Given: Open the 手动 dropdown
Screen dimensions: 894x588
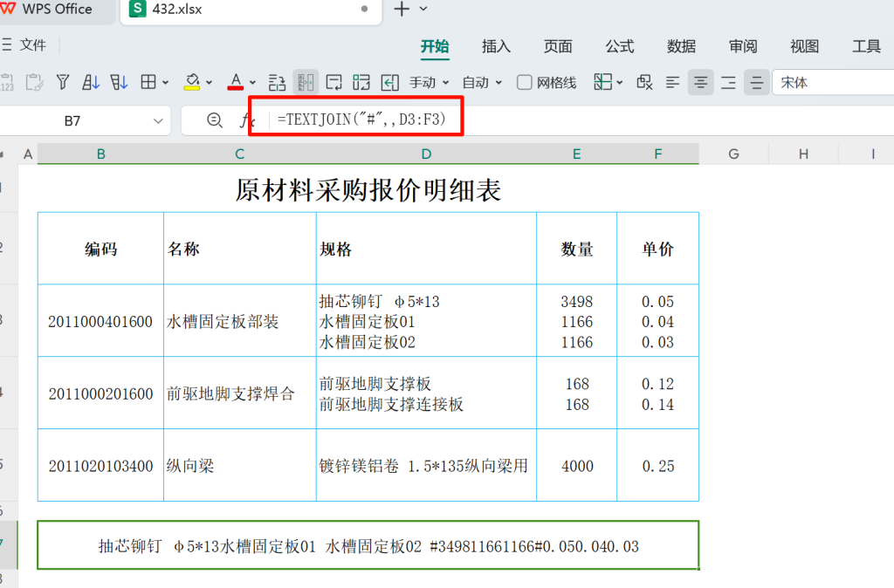Looking at the screenshot, I should pos(429,83).
